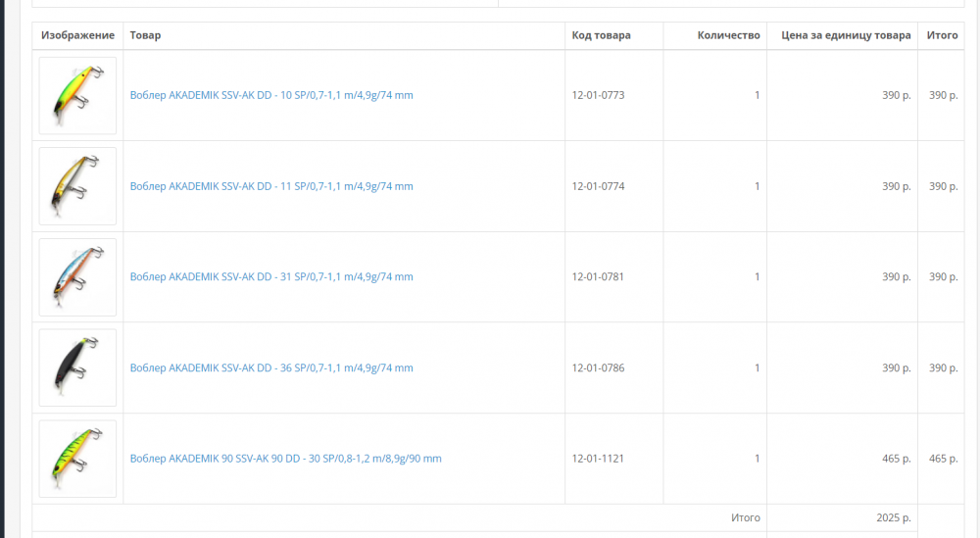Select the 2025 р. order total
The height and width of the screenshot is (538, 980).
click(x=894, y=518)
